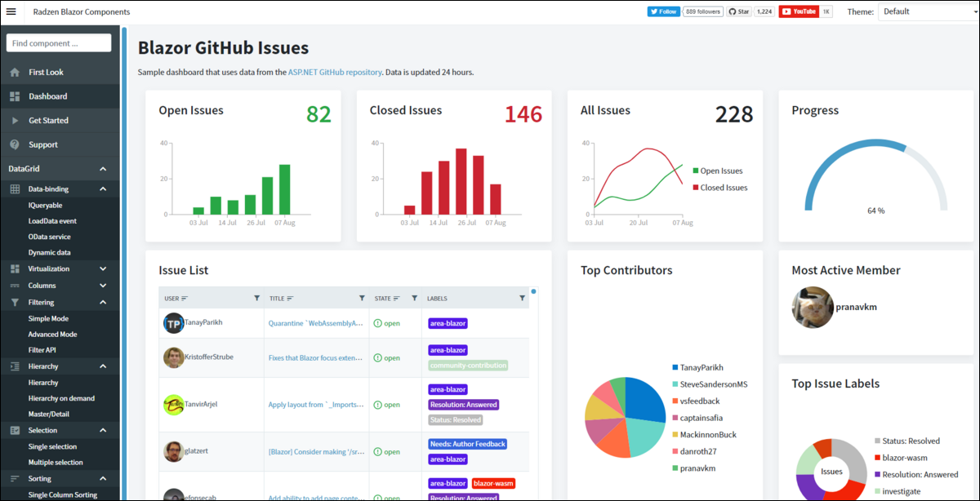This screenshot has width=980, height=501.
Task: Focus the Find component search field
Action: point(59,42)
